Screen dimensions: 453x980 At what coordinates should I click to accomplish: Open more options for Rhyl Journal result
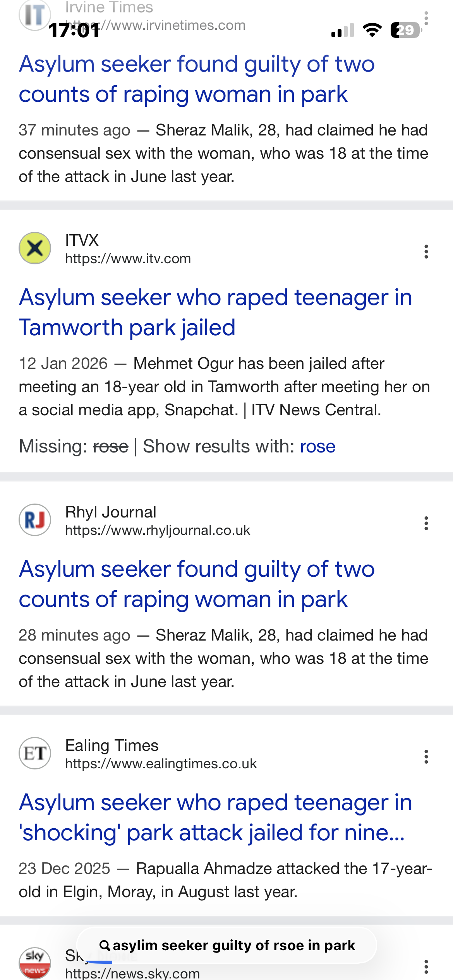426,523
